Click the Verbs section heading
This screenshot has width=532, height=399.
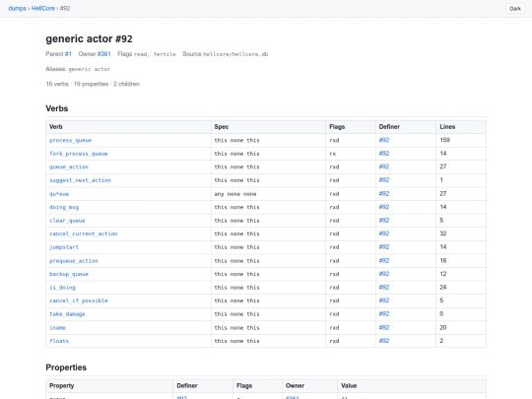(x=57, y=108)
